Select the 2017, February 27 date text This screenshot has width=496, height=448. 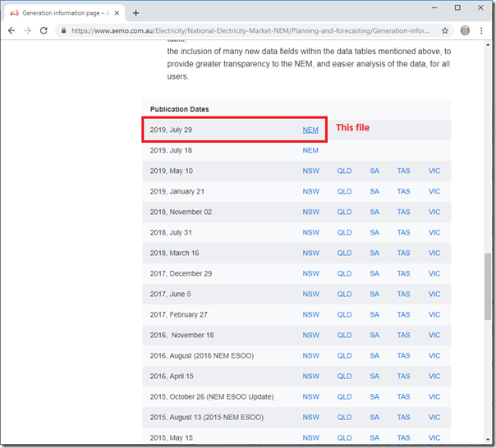(178, 315)
